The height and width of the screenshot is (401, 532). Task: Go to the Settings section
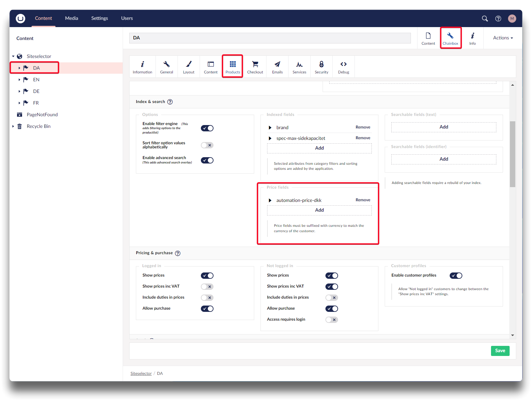click(99, 18)
